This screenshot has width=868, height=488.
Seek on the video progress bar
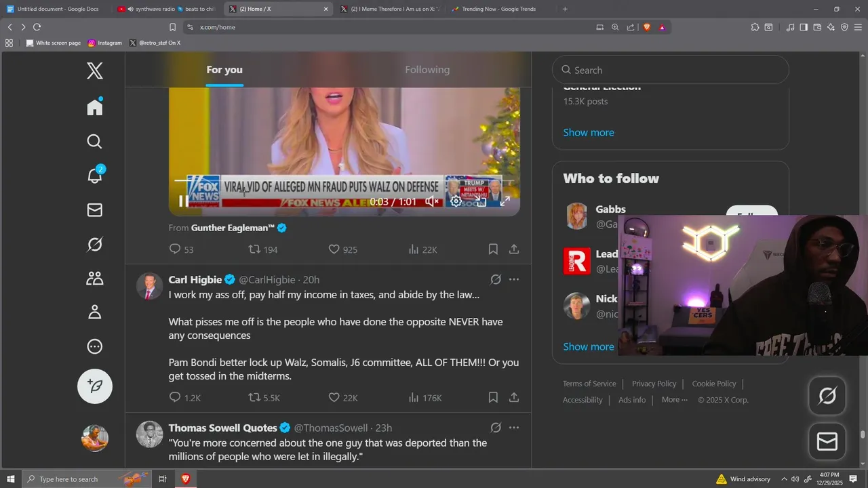coord(344,180)
